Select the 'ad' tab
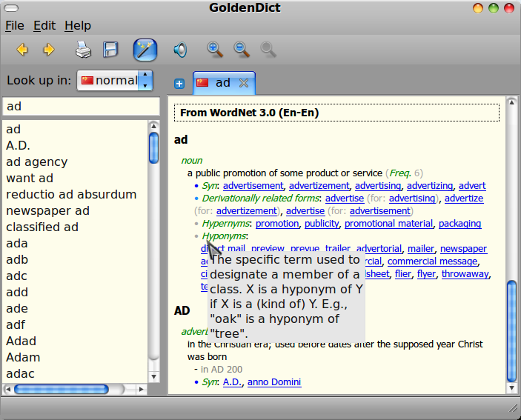This screenshot has width=521, height=420. point(224,83)
